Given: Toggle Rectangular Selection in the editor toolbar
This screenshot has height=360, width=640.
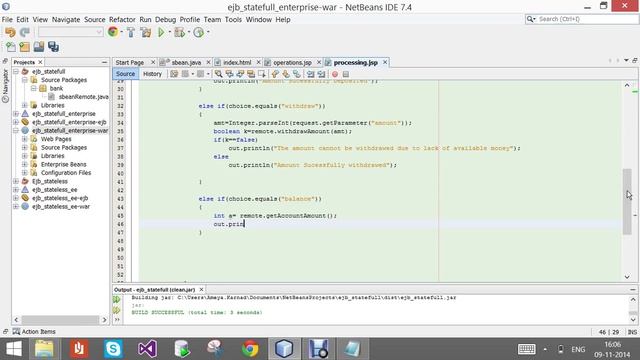Looking at the screenshot, I should [x=262, y=74].
